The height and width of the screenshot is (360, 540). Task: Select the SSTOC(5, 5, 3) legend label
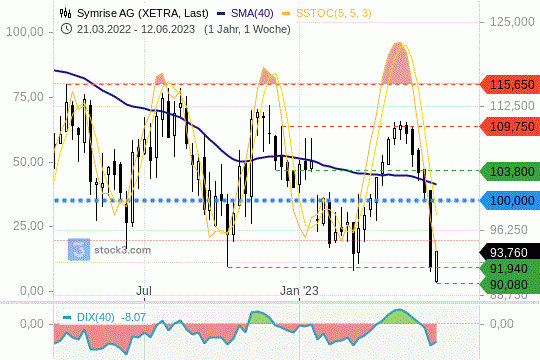[x=334, y=13]
